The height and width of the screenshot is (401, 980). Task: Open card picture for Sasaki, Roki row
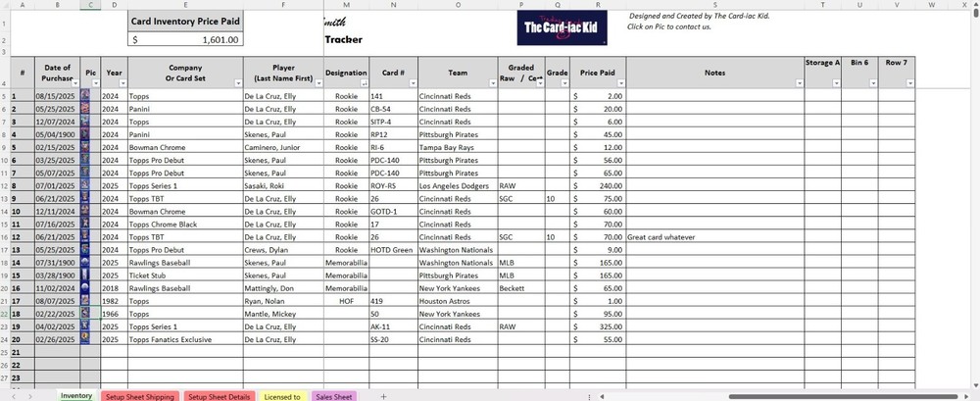pyautogui.click(x=85, y=185)
